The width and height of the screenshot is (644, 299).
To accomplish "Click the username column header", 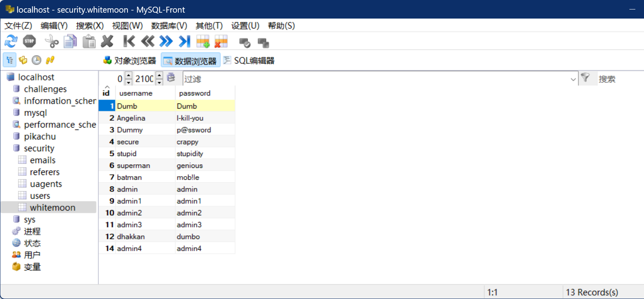I will tap(145, 93).
